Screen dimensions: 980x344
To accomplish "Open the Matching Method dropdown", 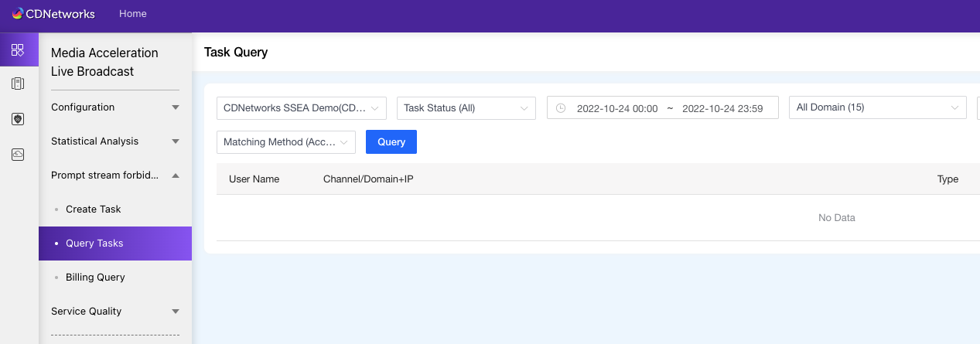I will [286, 142].
